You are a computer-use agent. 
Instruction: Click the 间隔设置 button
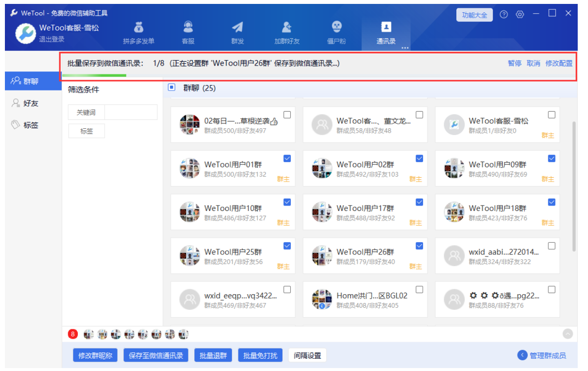307,355
